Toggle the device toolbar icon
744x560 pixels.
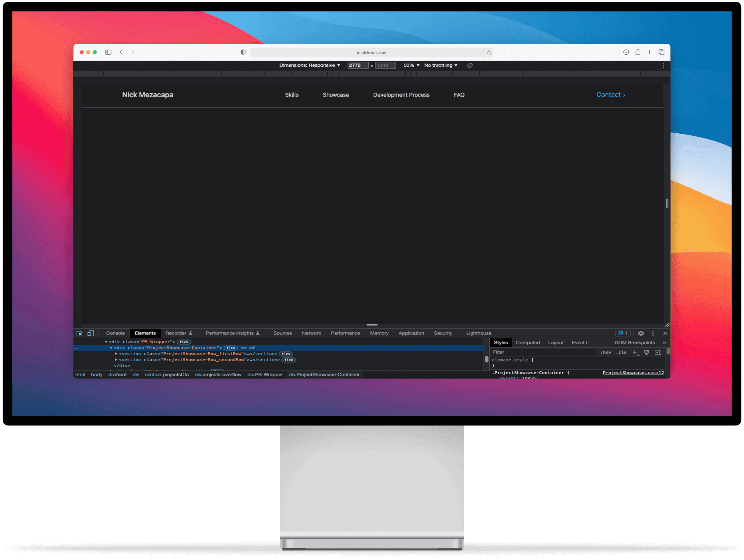click(90, 333)
